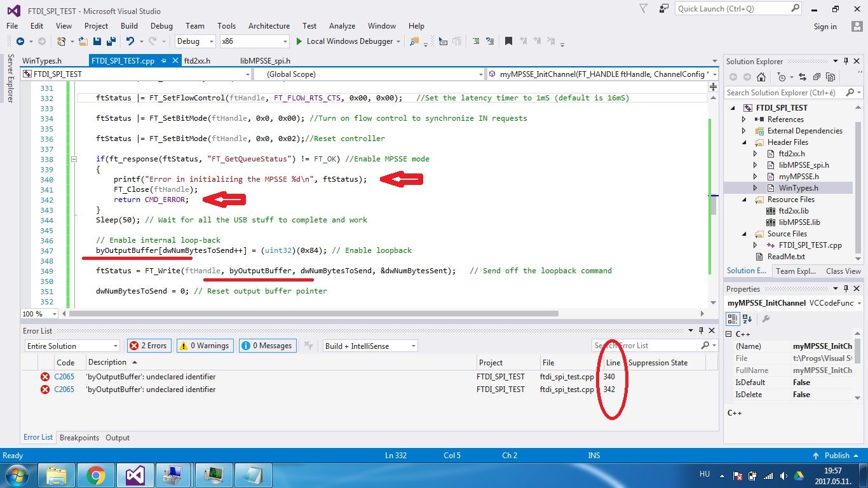Click the account picture icon beside Sign in

click(857, 26)
